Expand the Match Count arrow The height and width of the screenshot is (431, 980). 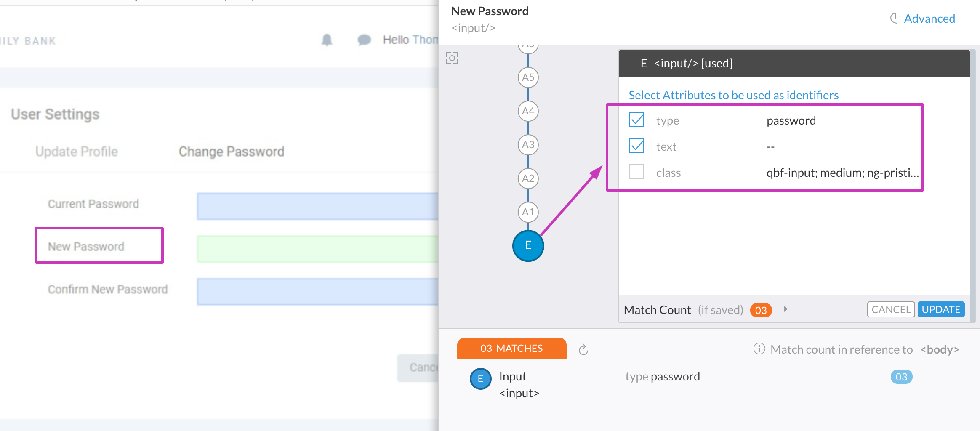click(x=786, y=309)
